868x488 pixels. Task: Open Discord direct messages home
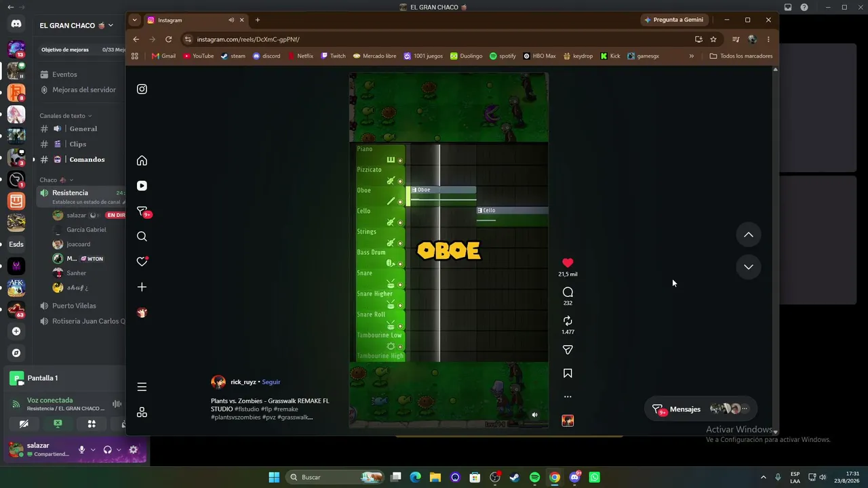click(16, 24)
